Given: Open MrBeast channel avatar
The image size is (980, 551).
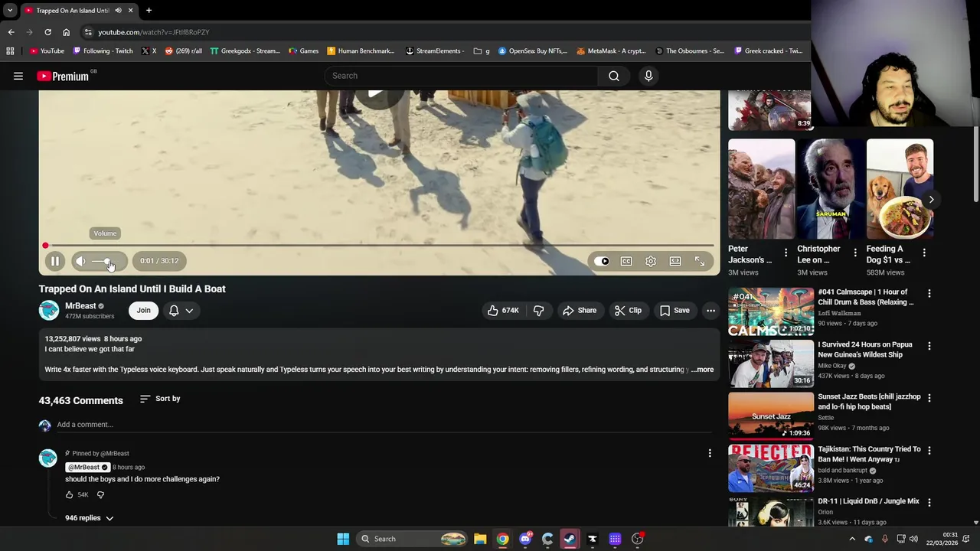Looking at the screenshot, I should (49, 310).
